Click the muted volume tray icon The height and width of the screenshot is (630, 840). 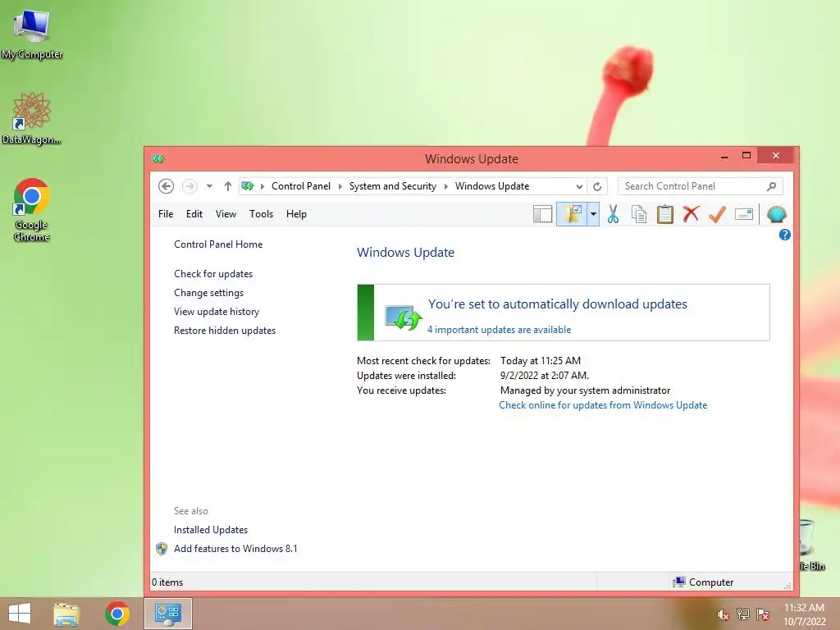[723, 614]
